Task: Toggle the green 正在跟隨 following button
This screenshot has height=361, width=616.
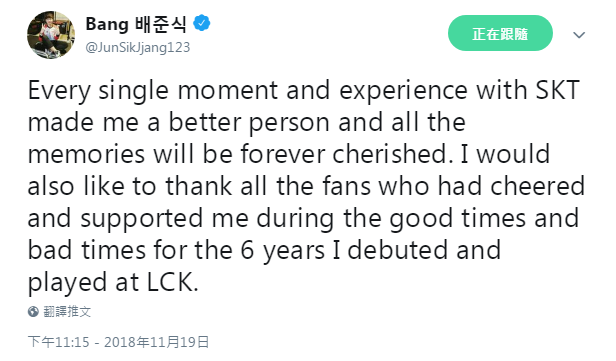Action: click(x=500, y=33)
